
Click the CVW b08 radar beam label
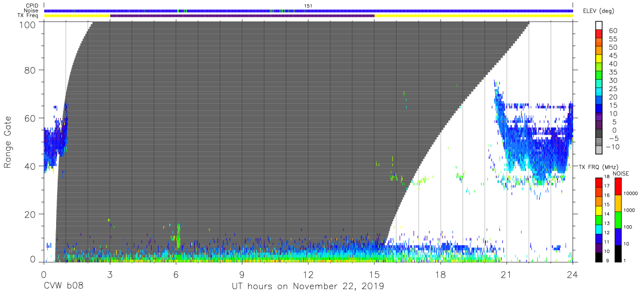click(x=63, y=287)
